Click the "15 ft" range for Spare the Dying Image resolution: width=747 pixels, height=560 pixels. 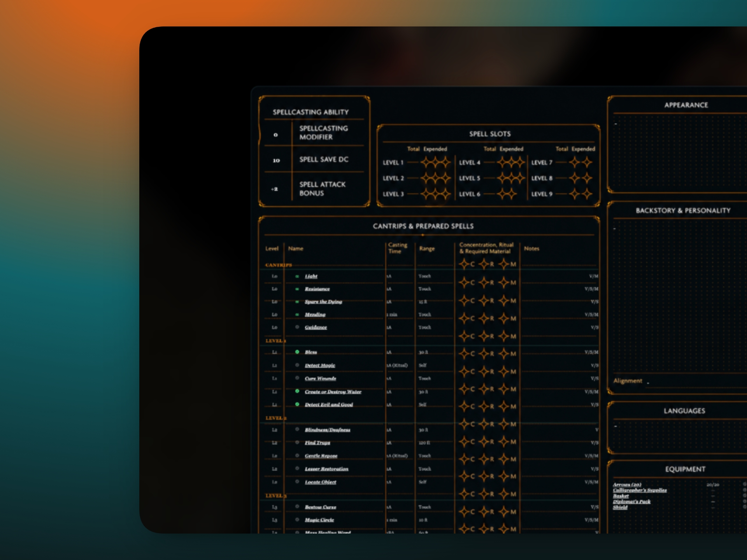[423, 302]
